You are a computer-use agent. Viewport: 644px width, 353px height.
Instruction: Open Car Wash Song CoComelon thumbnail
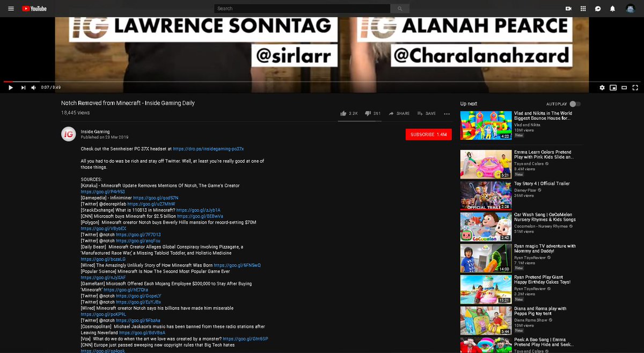coord(486,227)
